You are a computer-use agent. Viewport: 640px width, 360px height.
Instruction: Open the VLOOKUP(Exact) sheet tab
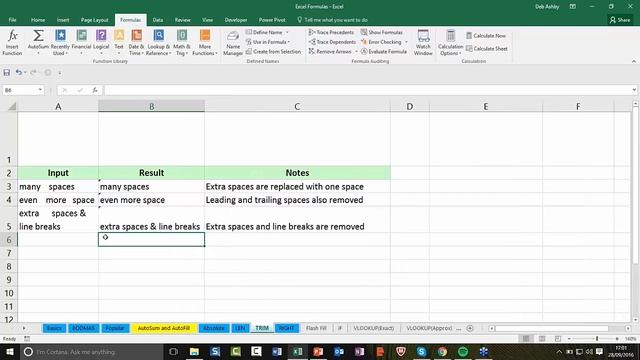(x=373, y=328)
